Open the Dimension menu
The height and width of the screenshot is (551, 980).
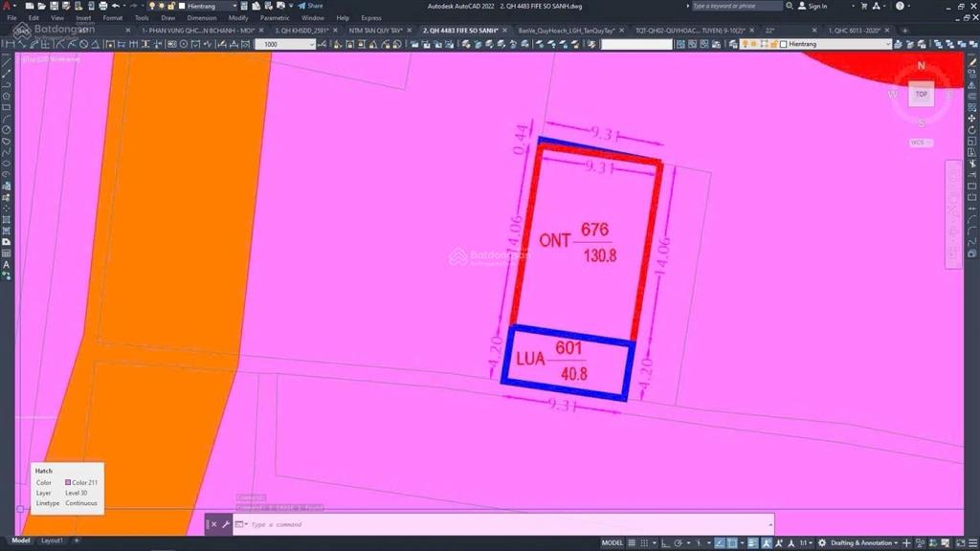pos(201,18)
